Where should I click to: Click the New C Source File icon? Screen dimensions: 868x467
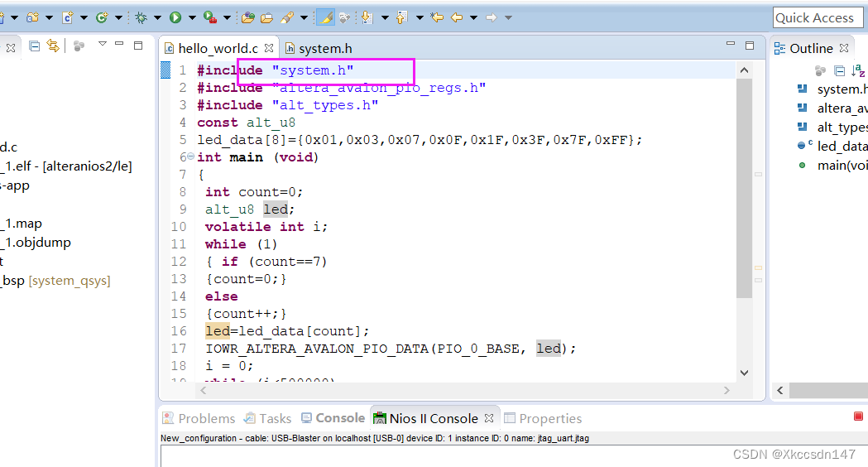[68, 17]
